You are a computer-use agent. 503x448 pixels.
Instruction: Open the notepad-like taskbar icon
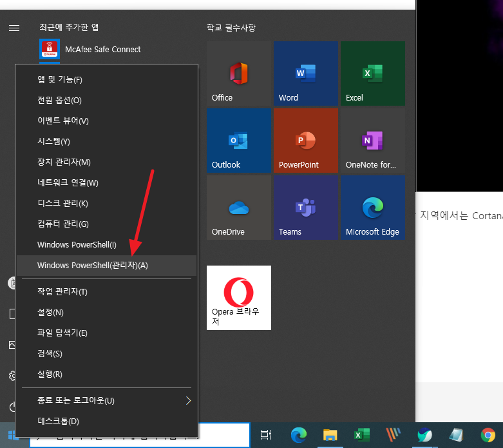point(456,435)
